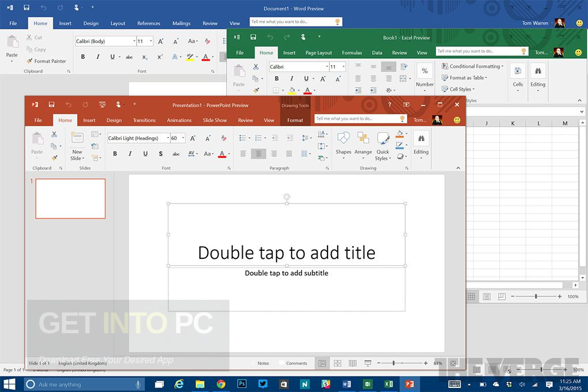This screenshot has width=588, height=392.
Task: Click Italic icon in Excel ribbon
Action: (x=292, y=78)
